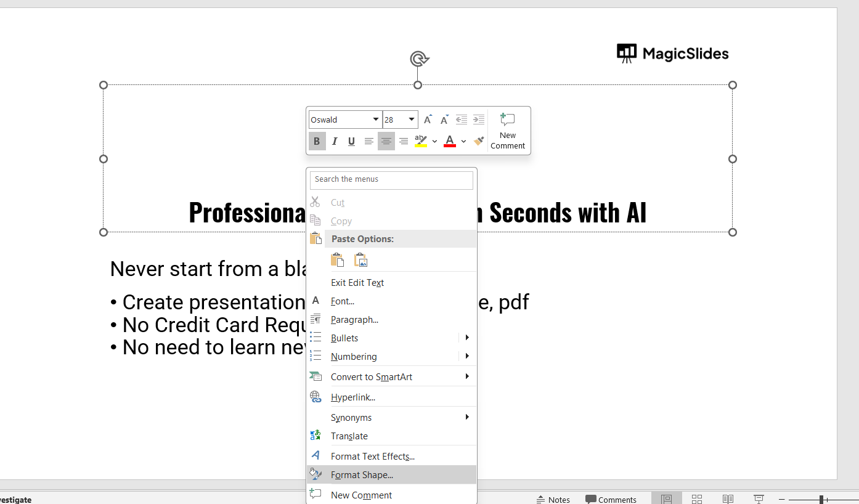The height and width of the screenshot is (504, 859).
Task: Choose Exit Edit Text from context menu
Action: click(391, 282)
